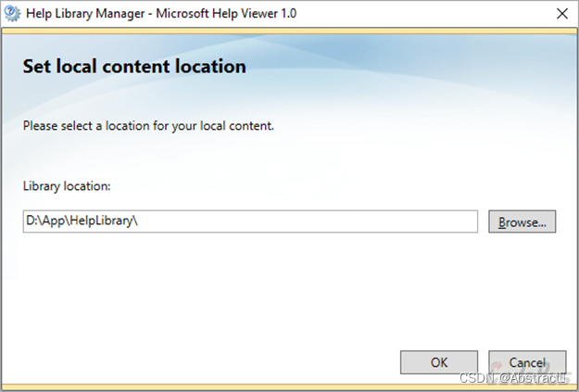The image size is (579, 392).
Task: Click the Browse... button
Action: pyautogui.click(x=522, y=222)
